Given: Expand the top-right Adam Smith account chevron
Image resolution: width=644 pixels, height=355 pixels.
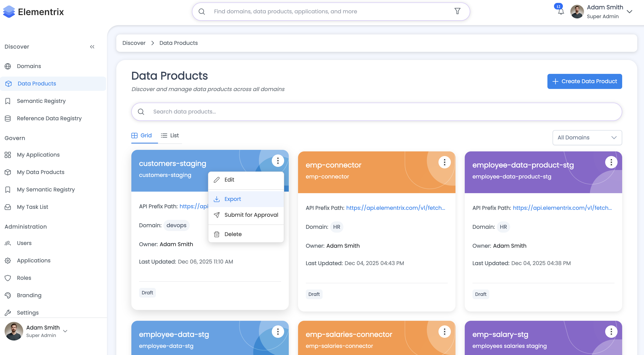Looking at the screenshot, I should point(629,12).
